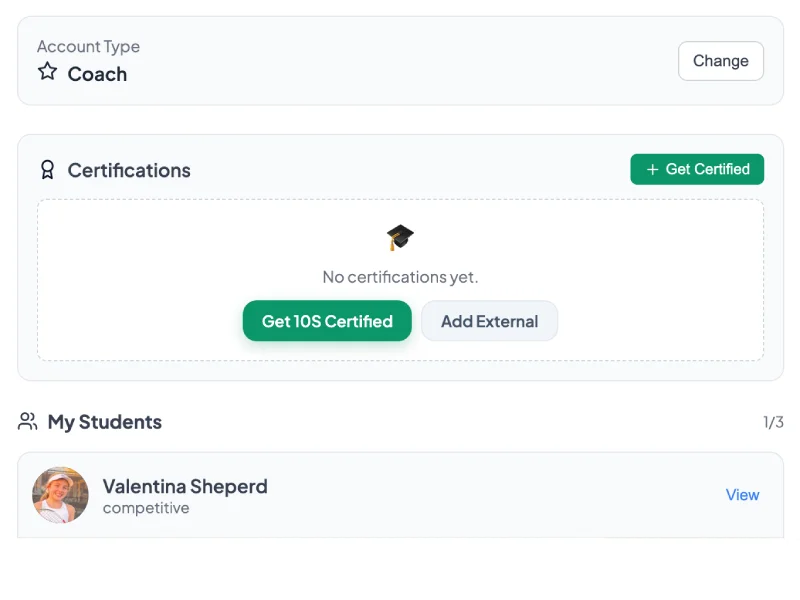
Task: Click the Account Type label
Action: coord(88,47)
